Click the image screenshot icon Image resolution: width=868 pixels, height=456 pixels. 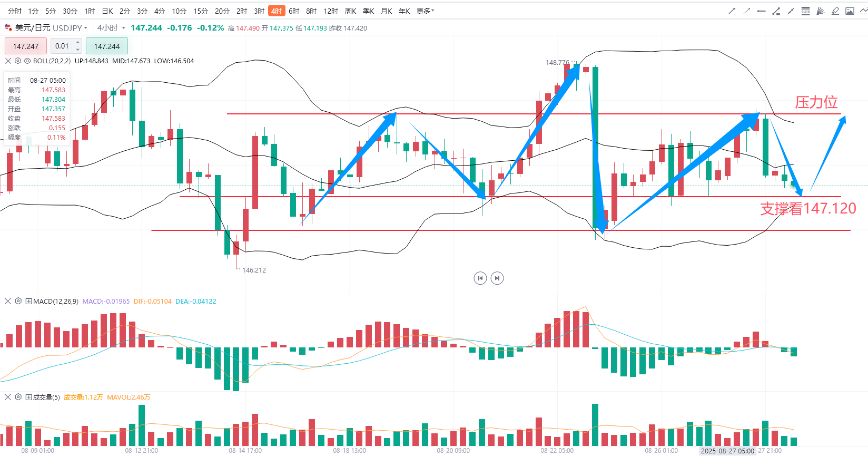pos(850,11)
